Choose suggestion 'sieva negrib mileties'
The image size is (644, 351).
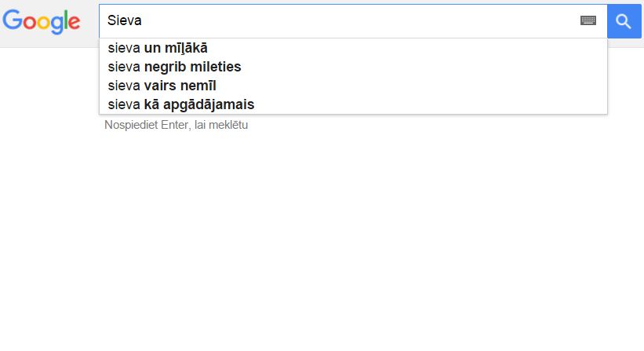coord(353,67)
